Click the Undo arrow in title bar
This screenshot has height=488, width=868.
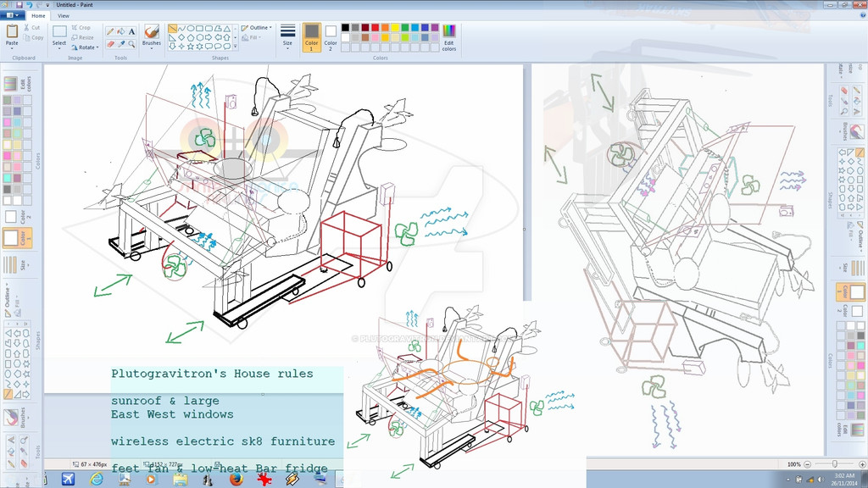[30, 5]
